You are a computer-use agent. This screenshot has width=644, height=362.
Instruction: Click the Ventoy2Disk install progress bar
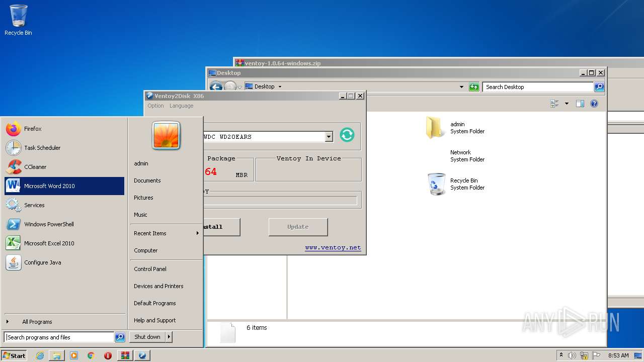click(280, 201)
